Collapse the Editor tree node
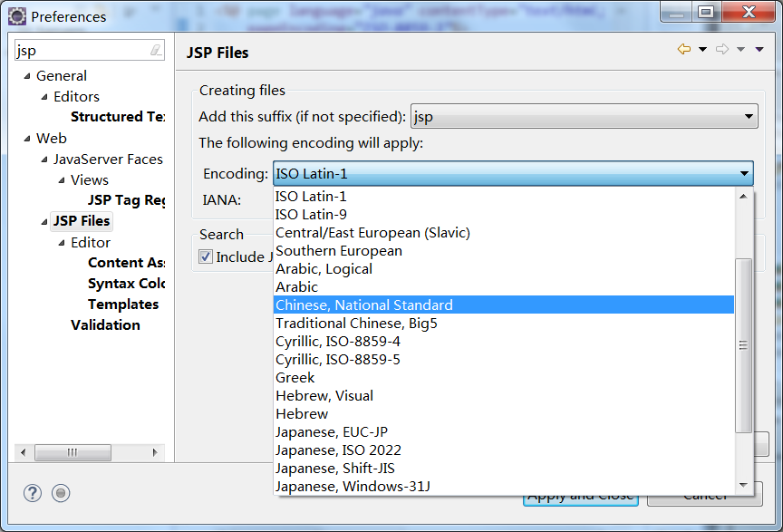The height and width of the screenshot is (532, 783). [62, 243]
